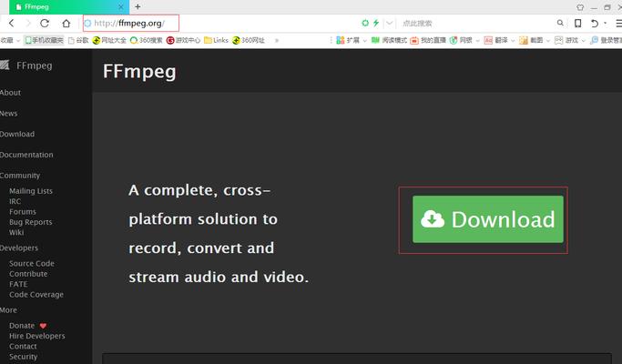The height and width of the screenshot is (364, 622).
Task: Click the green Download button
Action: [488, 219]
